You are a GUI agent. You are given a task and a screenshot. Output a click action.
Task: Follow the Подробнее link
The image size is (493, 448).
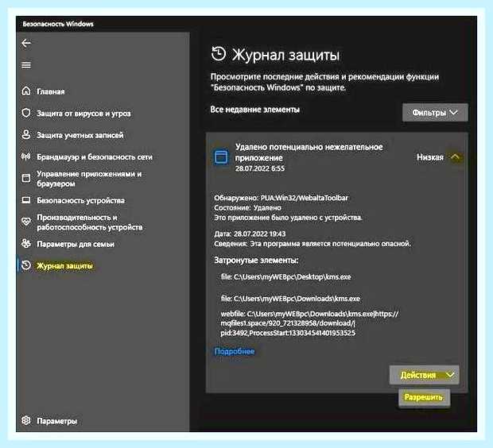pyautogui.click(x=235, y=351)
